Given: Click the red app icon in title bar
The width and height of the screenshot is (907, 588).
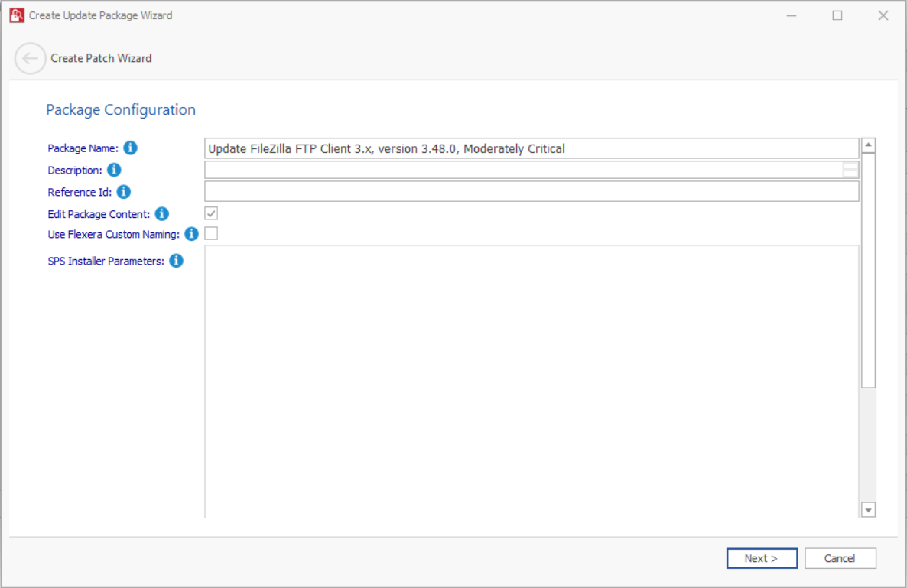Looking at the screenshot, I should coord(17,15).
